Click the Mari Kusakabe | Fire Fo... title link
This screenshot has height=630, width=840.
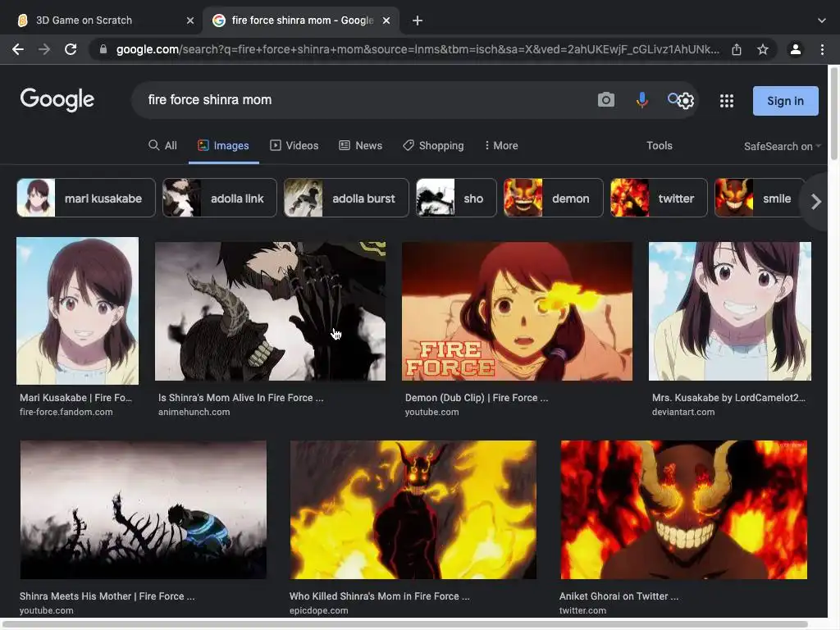[x=75, y=398]
